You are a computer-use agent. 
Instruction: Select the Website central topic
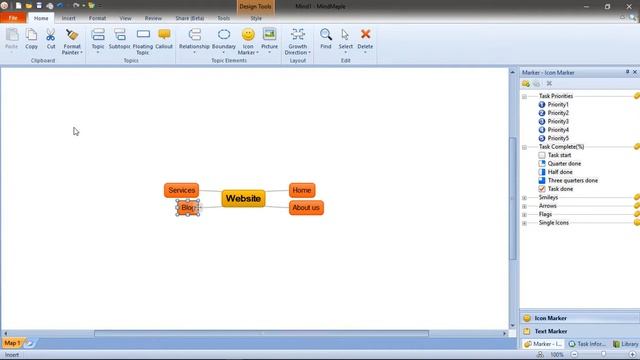(x=243, y=199)
